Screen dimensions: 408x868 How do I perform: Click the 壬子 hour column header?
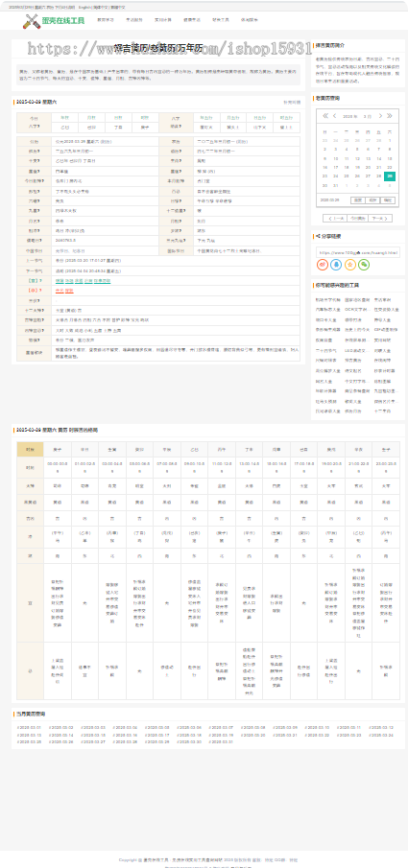coord(386,450)
